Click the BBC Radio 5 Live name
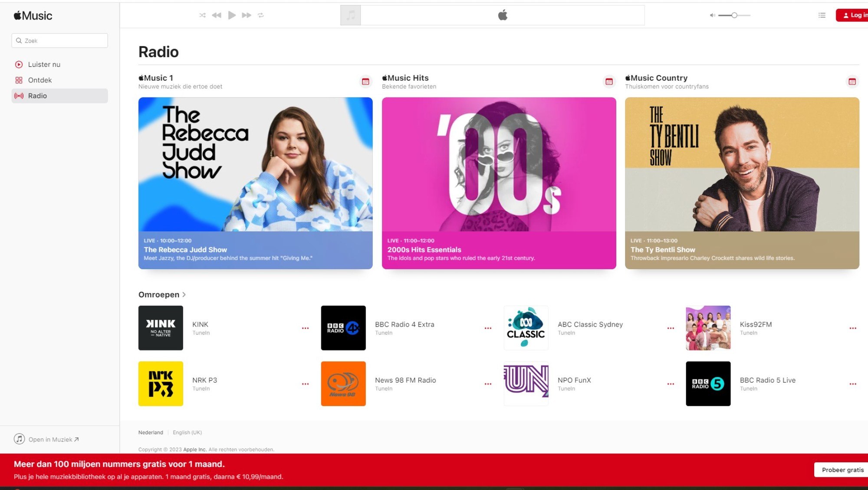The image size is (868, 490). click(768, 380)
